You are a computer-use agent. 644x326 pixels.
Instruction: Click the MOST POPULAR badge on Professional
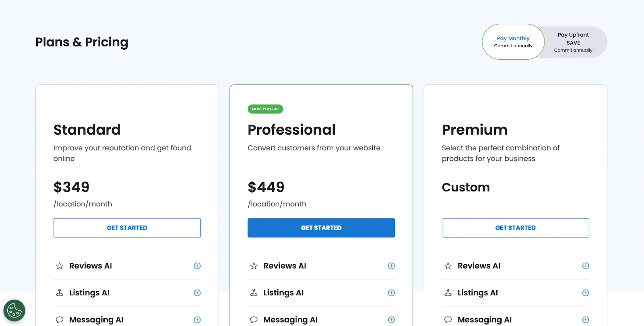265,109
